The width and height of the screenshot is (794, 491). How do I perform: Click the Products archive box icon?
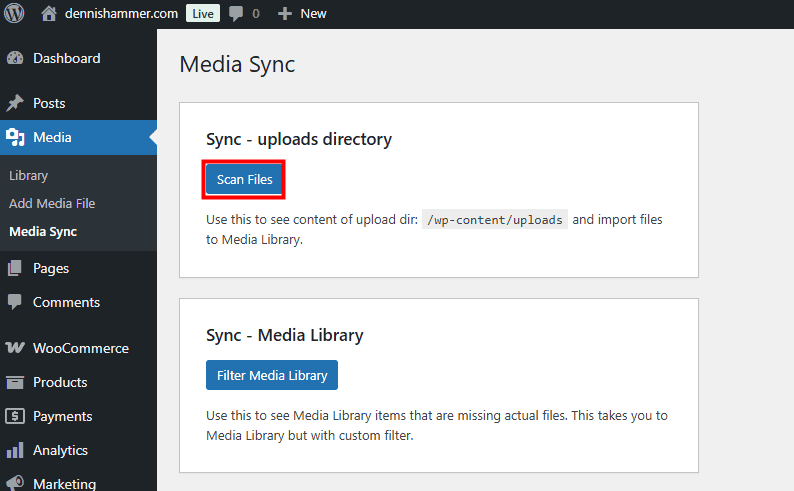coord(15,382)
